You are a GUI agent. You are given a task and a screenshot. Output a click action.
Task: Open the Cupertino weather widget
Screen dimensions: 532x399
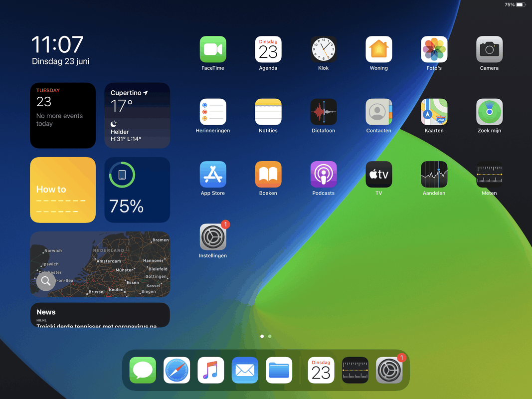[137, 115]
